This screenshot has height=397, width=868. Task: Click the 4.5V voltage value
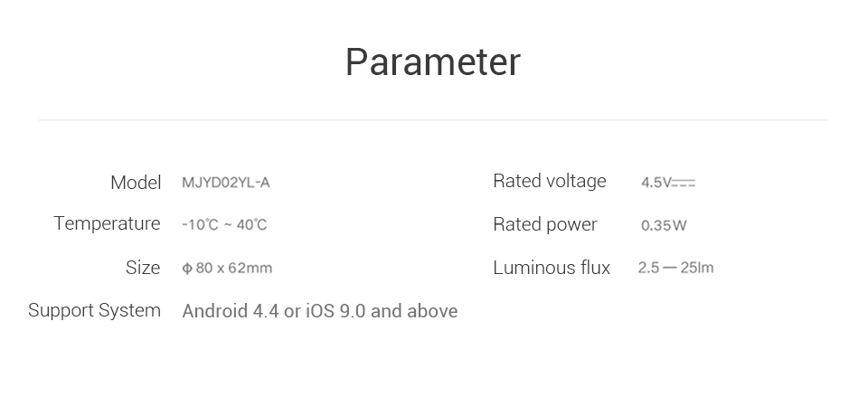point(656,183)
